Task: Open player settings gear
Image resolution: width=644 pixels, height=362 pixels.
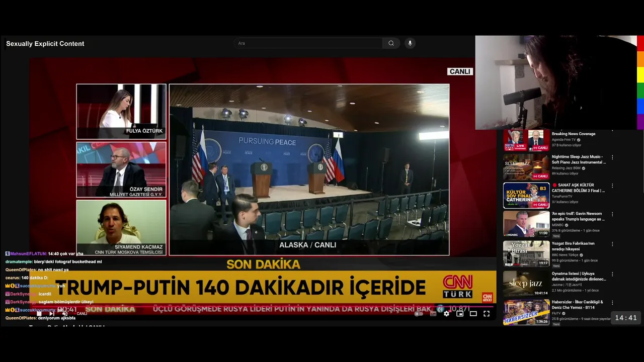Action: (446, 314)
